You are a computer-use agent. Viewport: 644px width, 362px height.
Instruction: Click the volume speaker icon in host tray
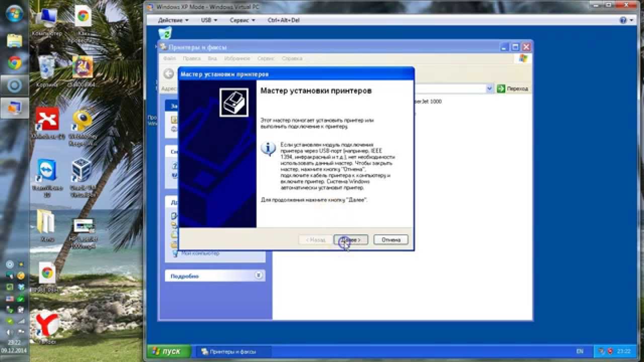point(9,332)
